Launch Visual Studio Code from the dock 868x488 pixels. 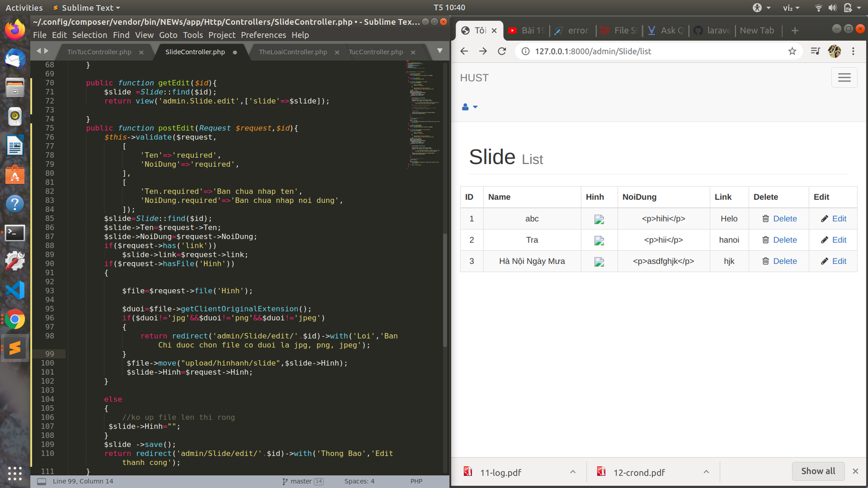(15, 290)
